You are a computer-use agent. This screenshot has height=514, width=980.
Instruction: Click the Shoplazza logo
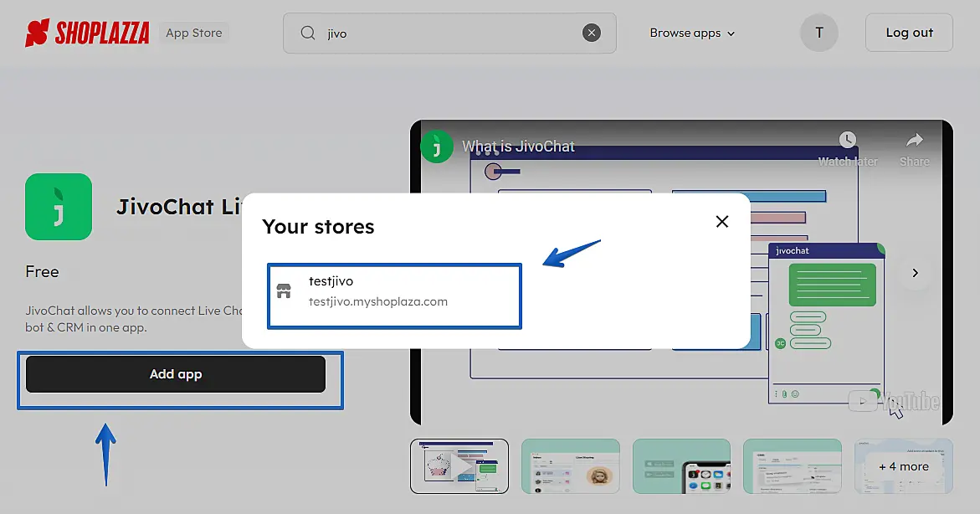[x=87, y=32]
